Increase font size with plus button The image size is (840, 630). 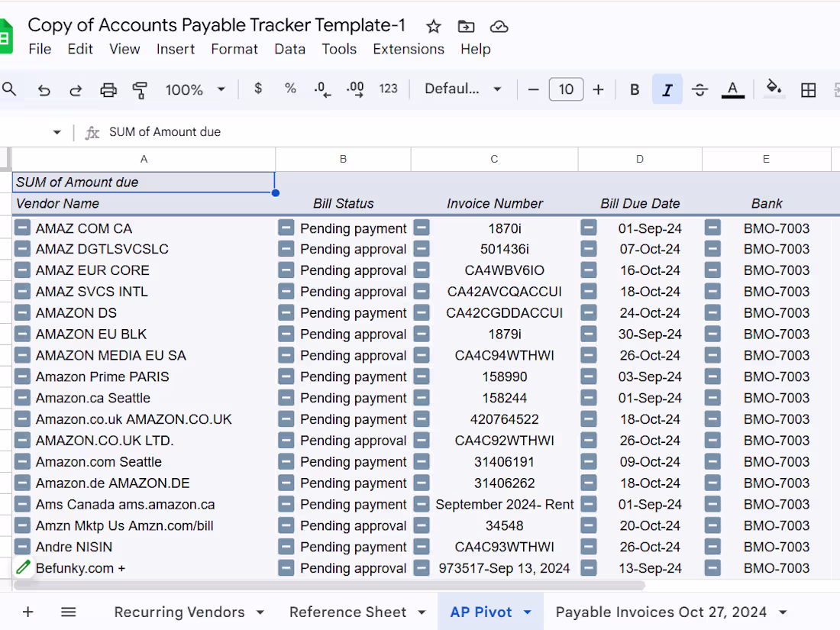[599, 89]
